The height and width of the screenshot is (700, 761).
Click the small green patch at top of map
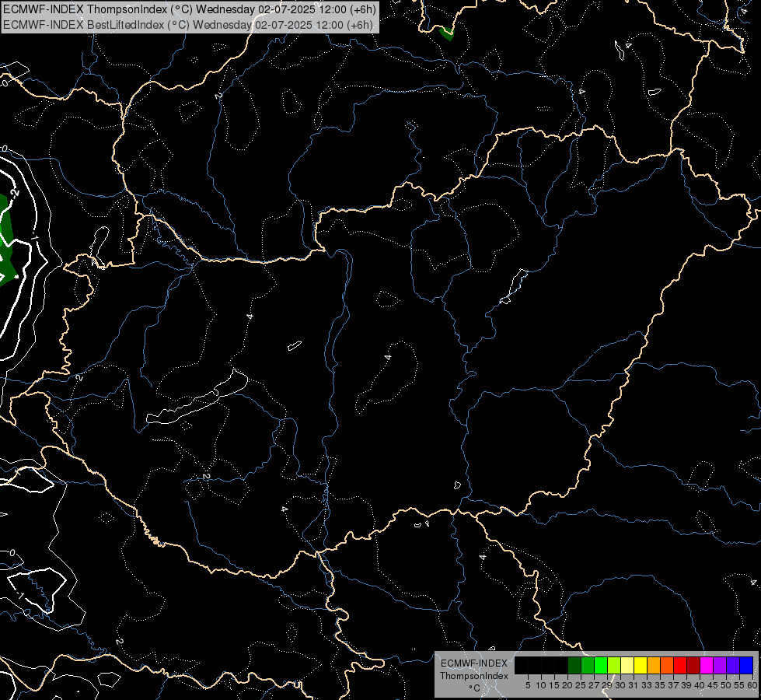(446, 33)
